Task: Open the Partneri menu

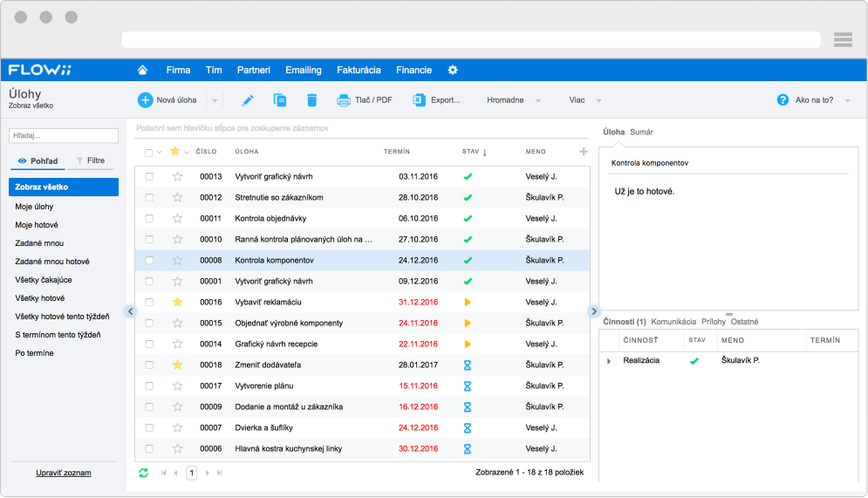Action: pos(254,70)
